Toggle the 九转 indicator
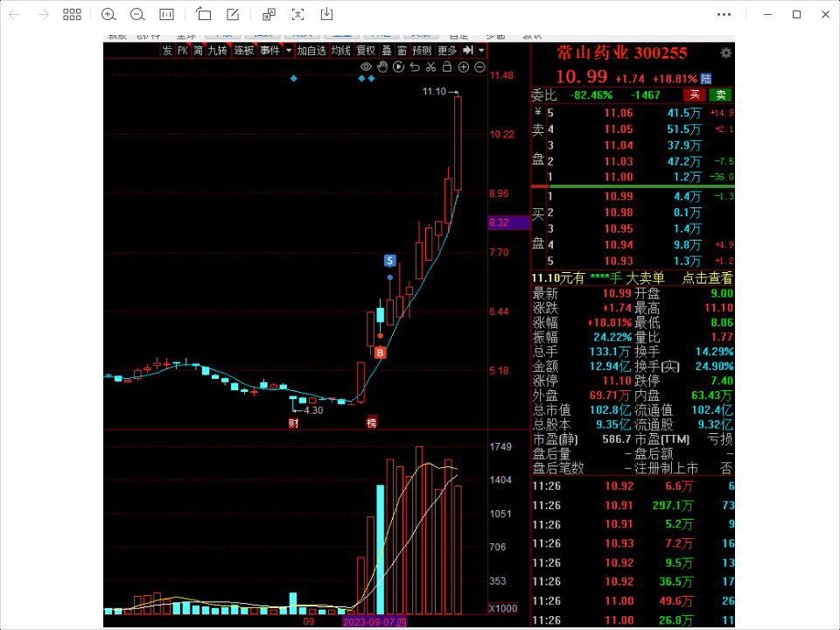 pos(218,51)
